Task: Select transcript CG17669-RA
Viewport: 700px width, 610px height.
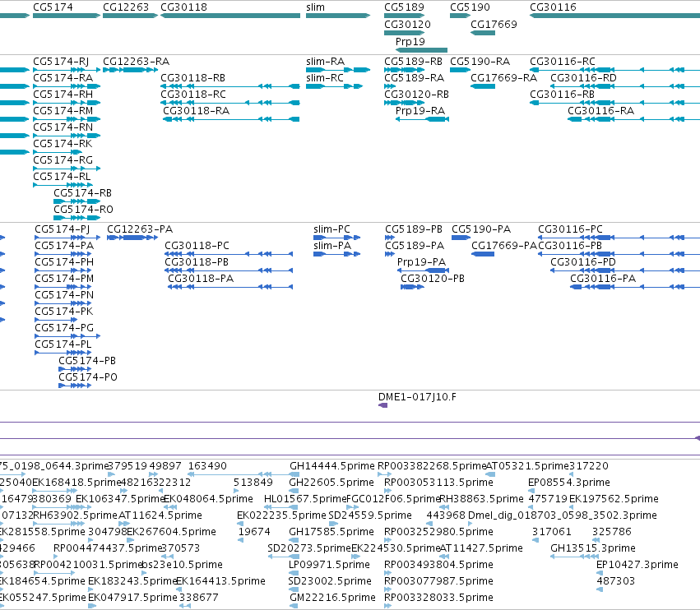Action: click(503, 77)
